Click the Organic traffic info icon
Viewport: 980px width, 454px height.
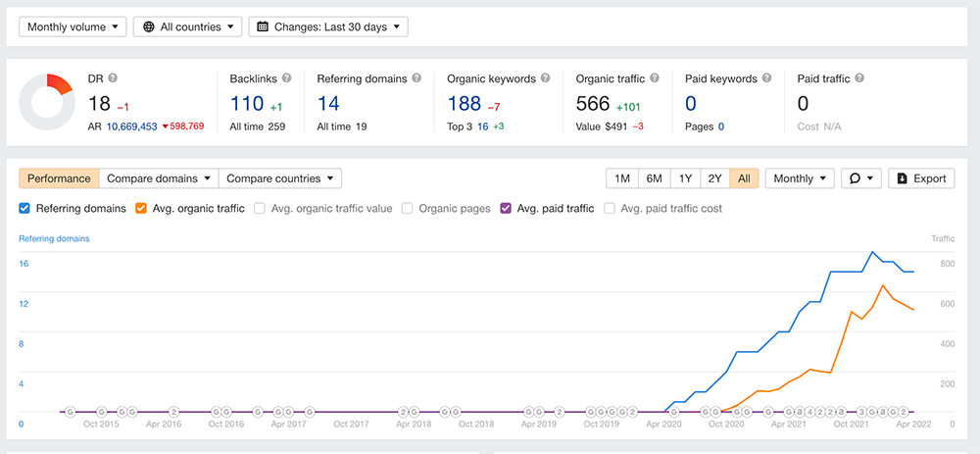pos(655,78)
